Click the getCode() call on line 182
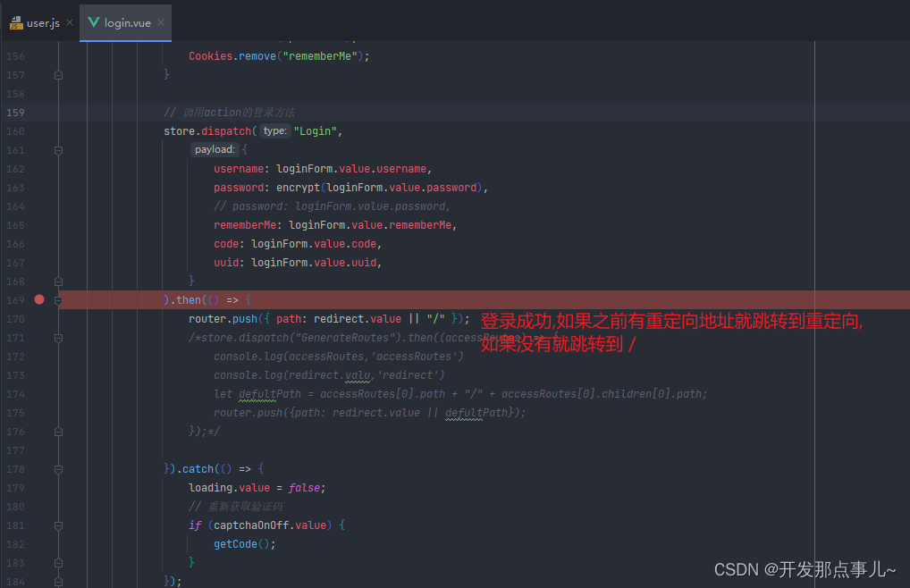Viewport: 910px width, 588px height. [241, 544]
